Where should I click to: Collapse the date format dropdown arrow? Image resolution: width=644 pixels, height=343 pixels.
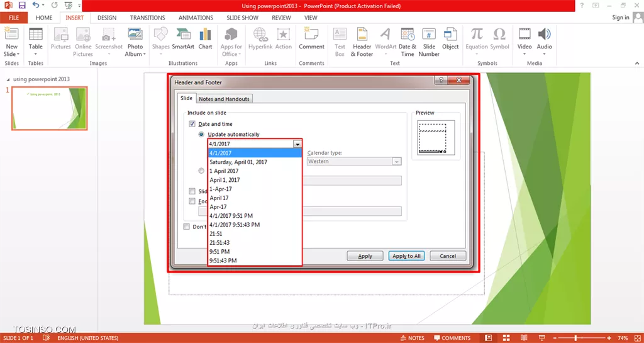pos(297,143)
